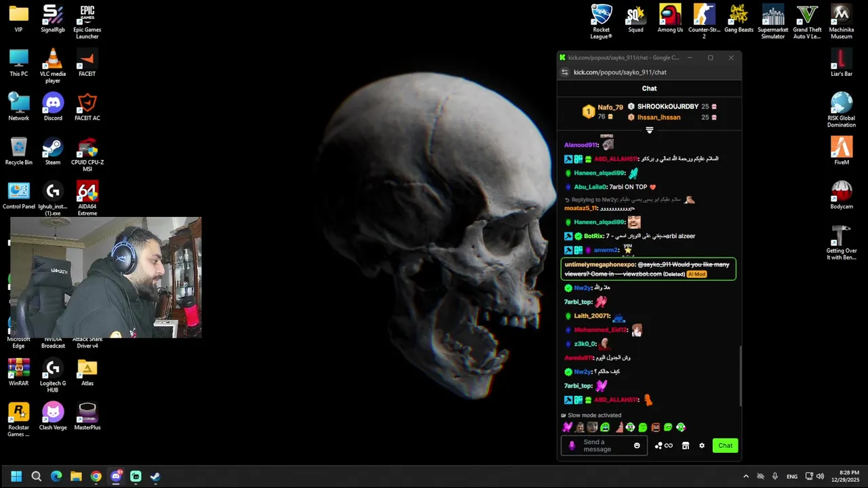Open MasterPlus desktop shortcut
The height and width of the screenshot is (488, 868).
click(x=87, y=416)
